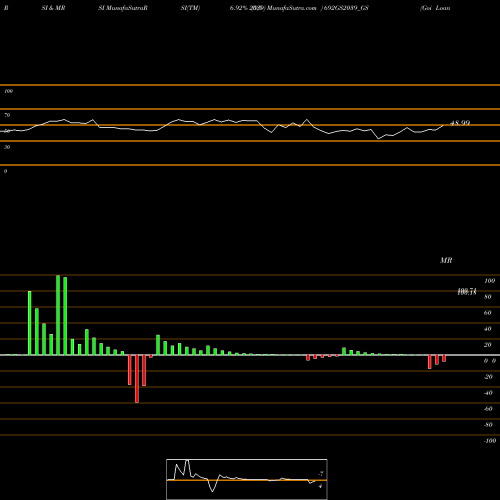Click the 'SI MunafaSutraR' header label
This screenshot has width=500, height=500.
[123, 8]
